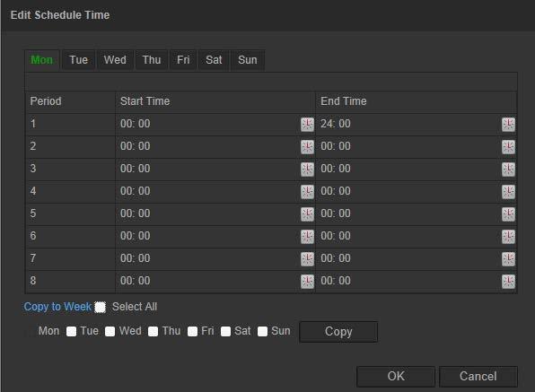The height and width of the screenshot is (392, 535).
Task: Click Period 1 start time field
Action: pyautogui.click(x=208, y=124)
